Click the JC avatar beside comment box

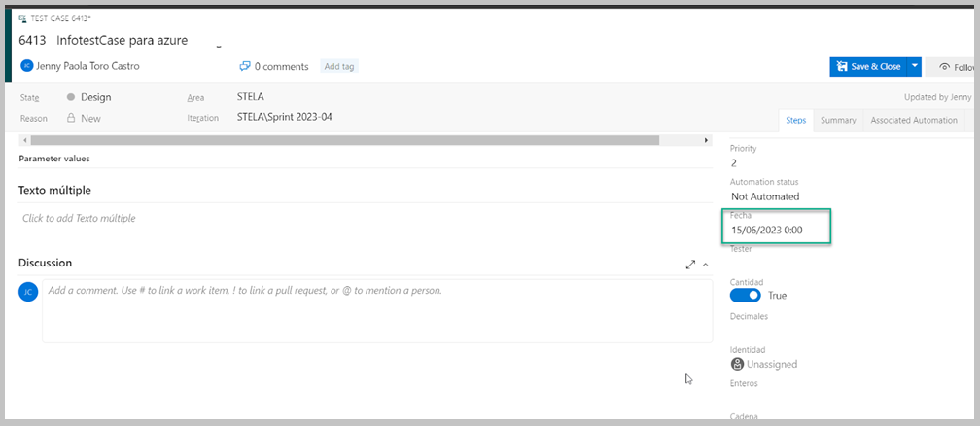[x=28, y=292]
